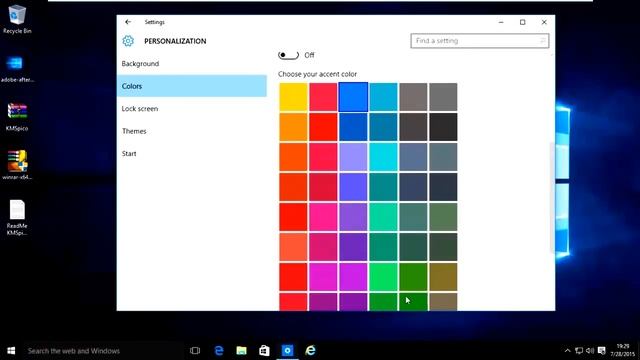Select the Colors settings page
Screen dimensions: 640x360
pyautogui.click(x=191, y=86)
